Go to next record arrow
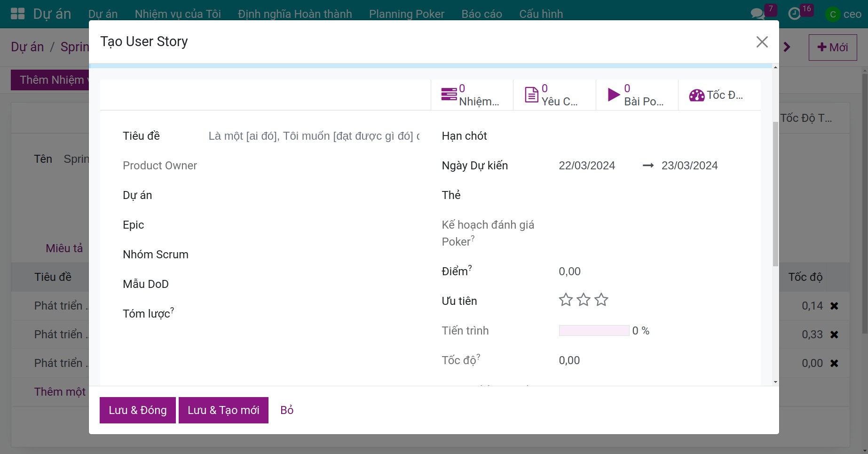Viewport: 868px width, 454px height. coord(787,47)
